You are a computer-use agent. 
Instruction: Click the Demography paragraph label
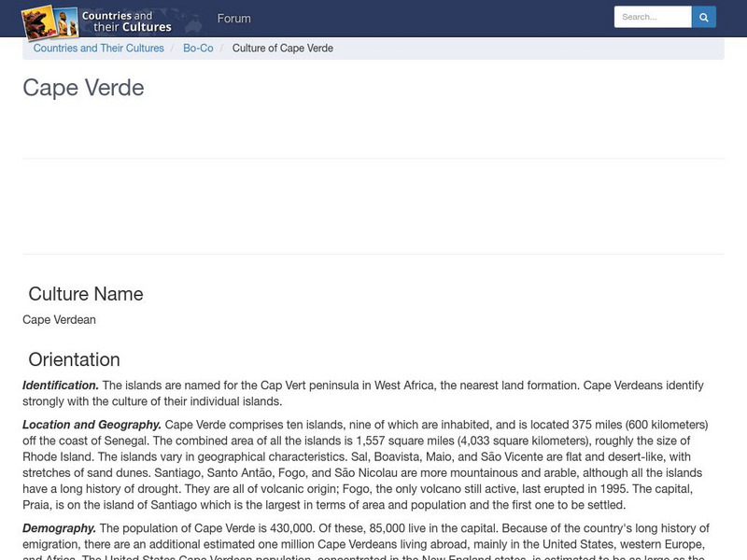[x=59, y=528]
